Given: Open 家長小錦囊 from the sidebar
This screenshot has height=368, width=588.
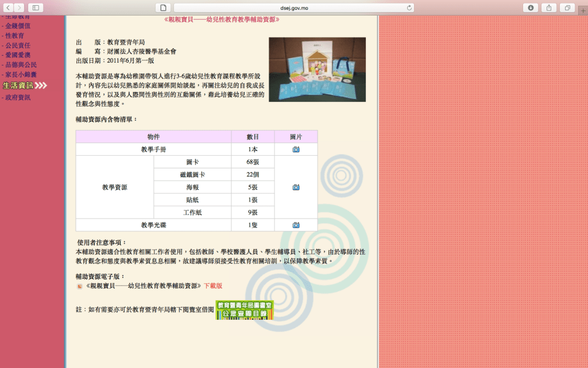Looking at the screenshot, I should (x=20, y=75).
